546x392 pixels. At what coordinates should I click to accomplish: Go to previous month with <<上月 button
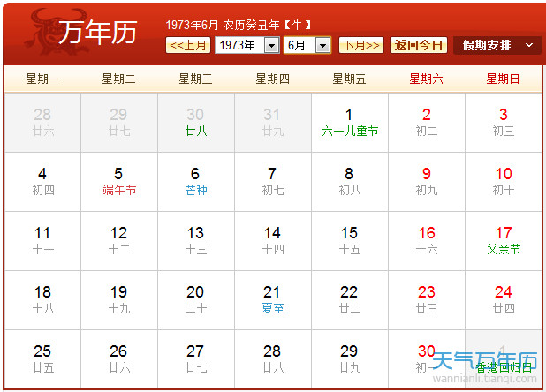188,45
